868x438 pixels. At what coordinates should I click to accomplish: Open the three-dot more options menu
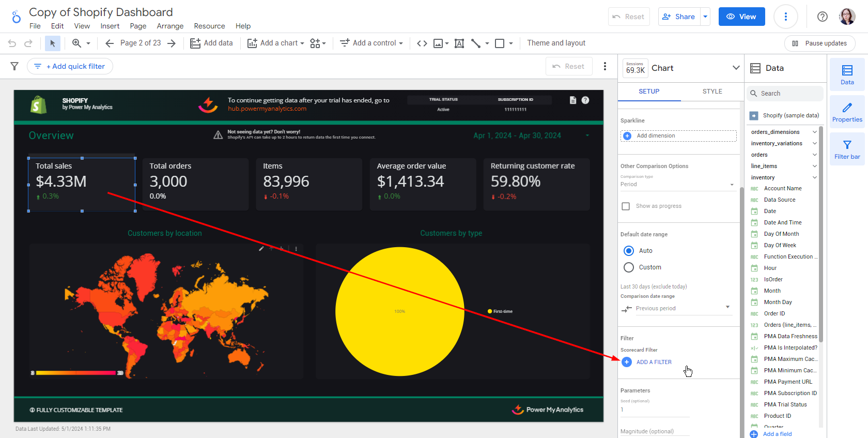pos(785,17)
